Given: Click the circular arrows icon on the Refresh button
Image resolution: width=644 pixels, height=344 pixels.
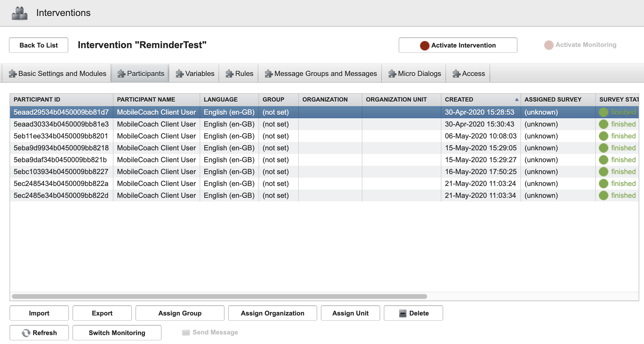Looking at the screenshot, I should tap(26, 333).
